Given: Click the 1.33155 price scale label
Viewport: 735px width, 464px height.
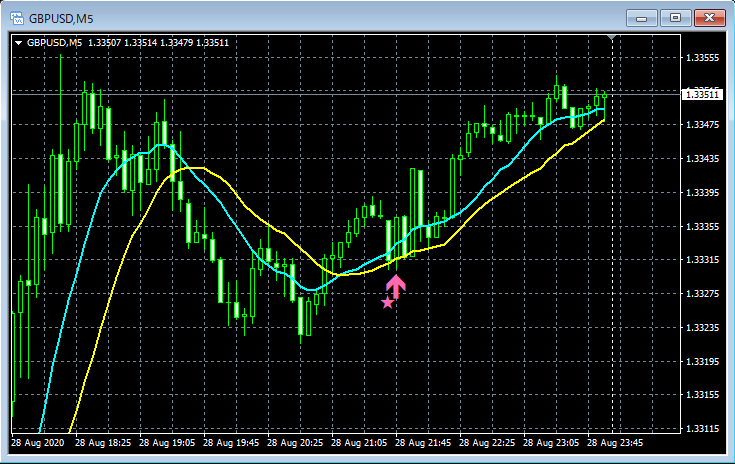Looking at the screenshot, I should (702, 395).
